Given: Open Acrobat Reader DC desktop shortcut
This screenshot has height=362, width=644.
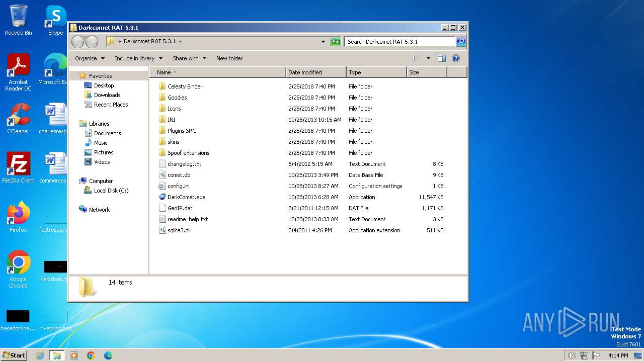Looking at the screenshot, I should pyautogui.click(x=18, y=72).
